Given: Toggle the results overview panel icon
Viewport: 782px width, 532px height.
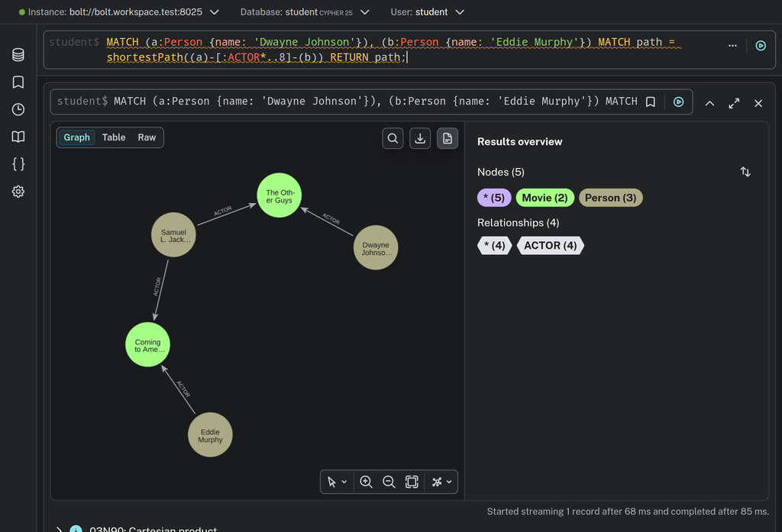Looking at the screenshot, I should 448,139.
